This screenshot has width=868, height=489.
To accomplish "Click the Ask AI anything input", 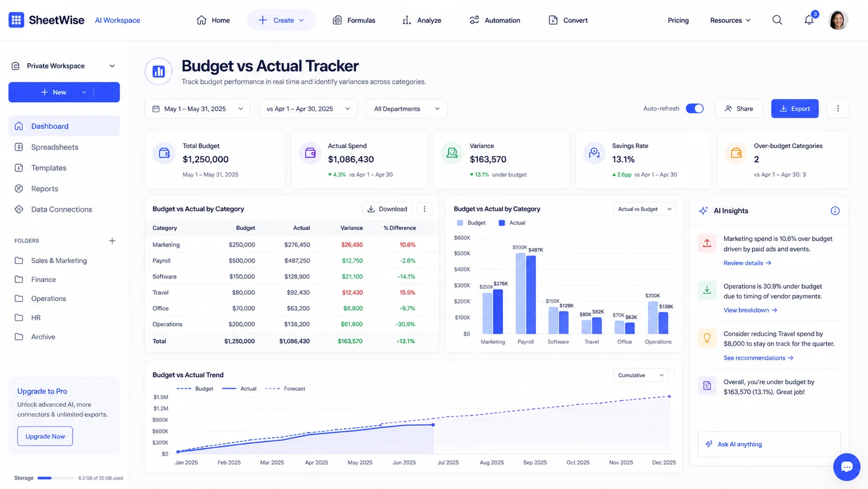I will [x=769, y=444].
